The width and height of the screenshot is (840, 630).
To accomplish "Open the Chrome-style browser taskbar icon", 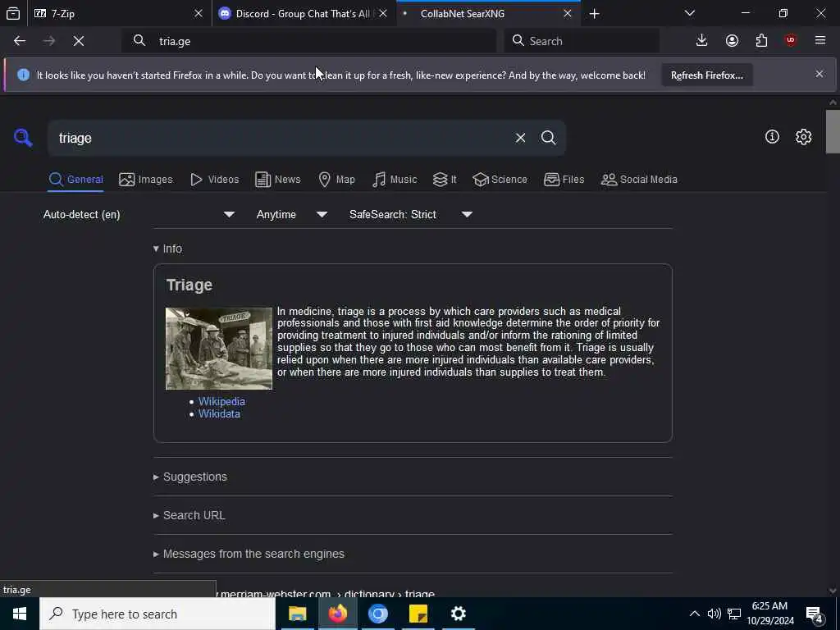I will 377,614.
